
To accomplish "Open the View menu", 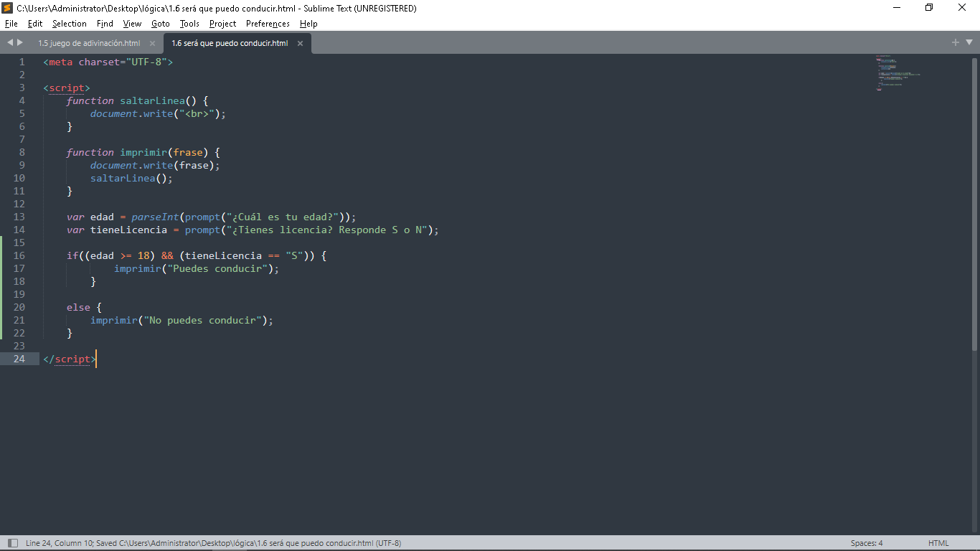I will [132, 24].
